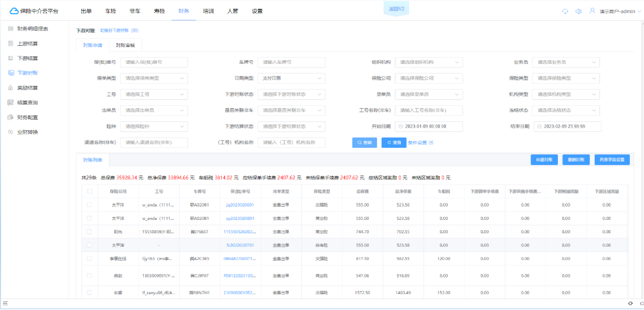Click the 工号名称(非车) input field
644x310 pixels.
(429, 110)
